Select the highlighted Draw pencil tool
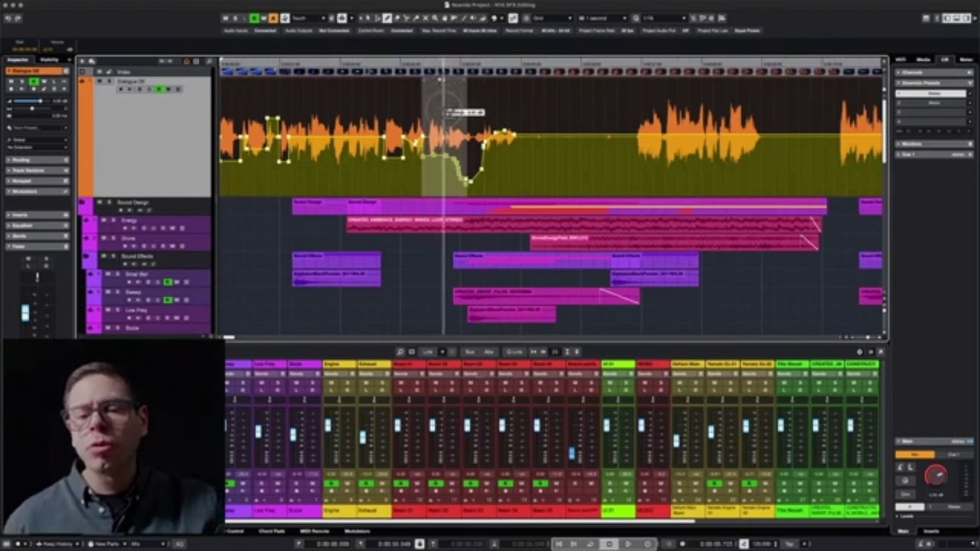 387,18
